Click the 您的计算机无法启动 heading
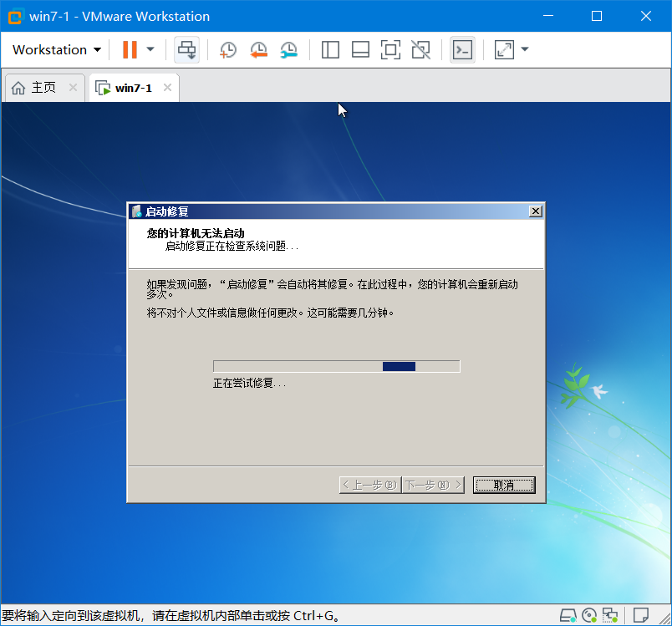This screenshot has width=672, height=626. (196, 233)
